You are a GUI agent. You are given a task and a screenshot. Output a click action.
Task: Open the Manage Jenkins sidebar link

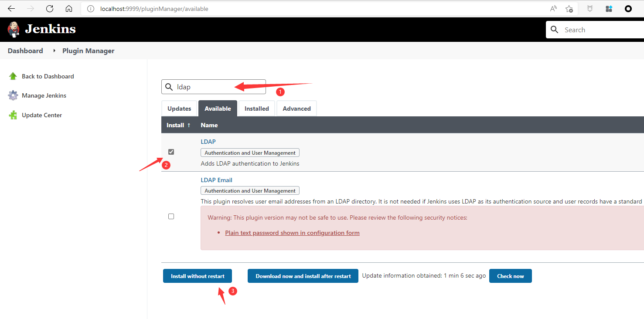[x=44, y=95]
